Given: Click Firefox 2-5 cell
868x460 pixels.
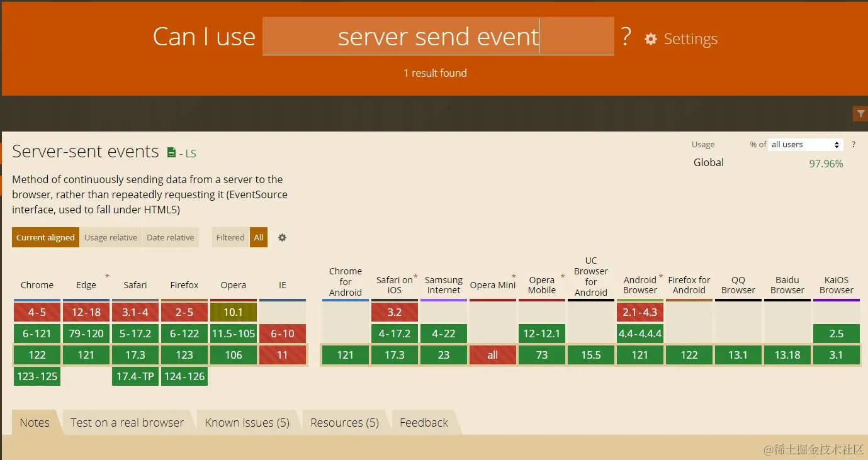Looking at the screenshot, I should pos(184,312).
